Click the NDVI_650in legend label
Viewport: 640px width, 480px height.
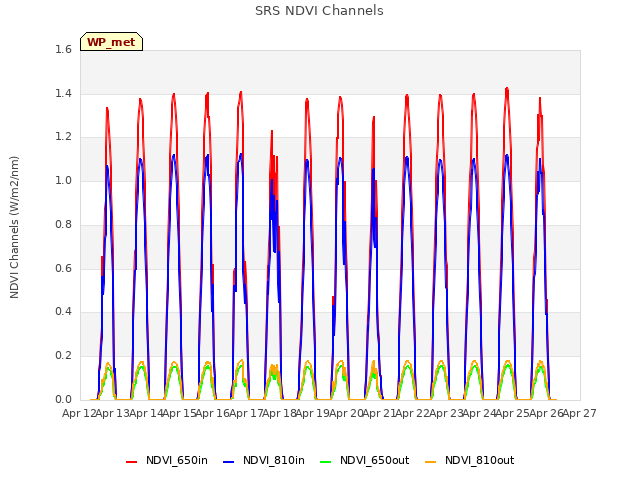(x=177, y=460)
